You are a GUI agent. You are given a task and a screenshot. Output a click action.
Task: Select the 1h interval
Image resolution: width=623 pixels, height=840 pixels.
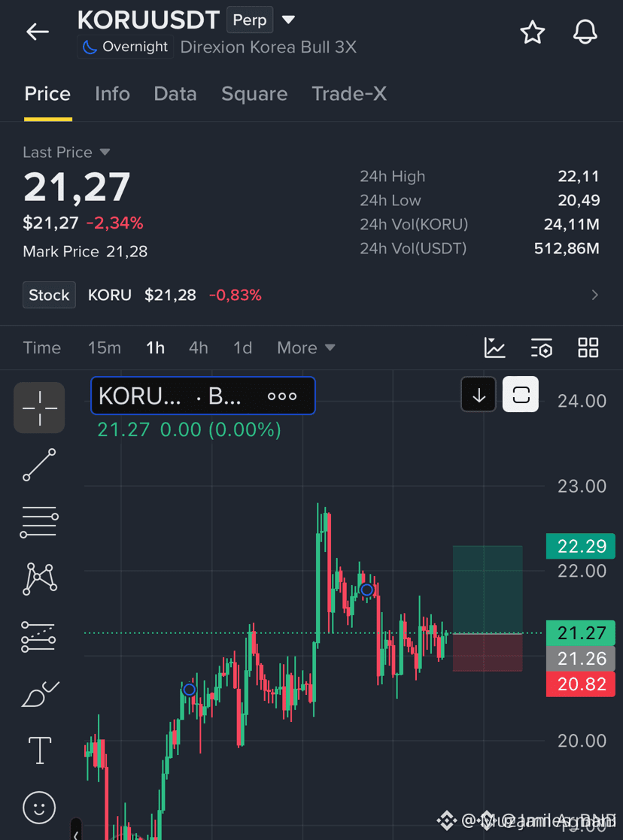coord(156,347)
